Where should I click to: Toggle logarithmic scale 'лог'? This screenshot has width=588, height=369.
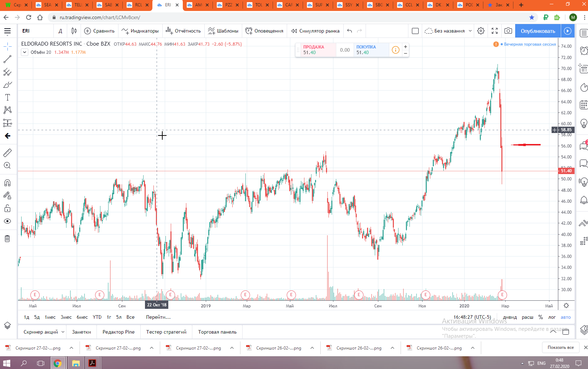tap(552, 317)
